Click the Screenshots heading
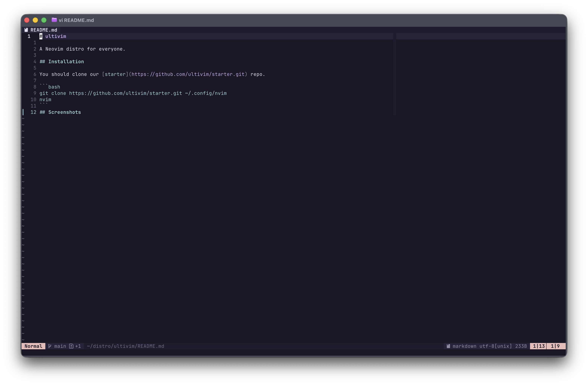The image size is (588, 385). coord(60,112)
